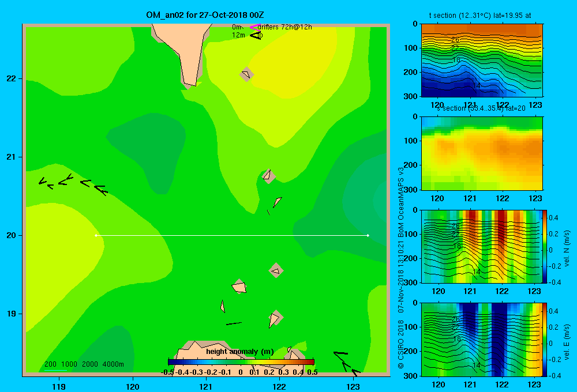
Task: Click the '14' isotherm label in temperature section
Action: tap(476, 86)
